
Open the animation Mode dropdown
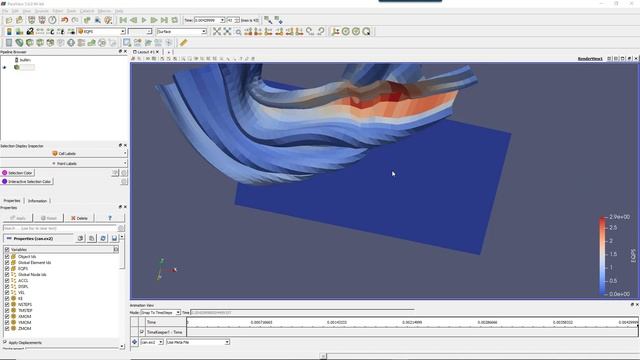point(160,312)
